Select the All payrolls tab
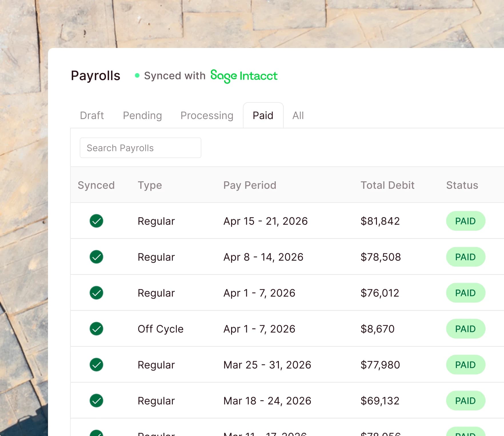Image resolution: width=504 pixels, height=436 pixels. tap(298, 115)
